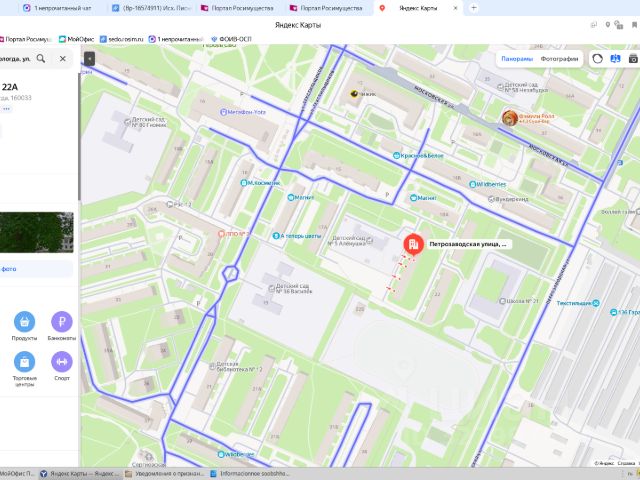Viewport: 640px width, 480px height.
Task: Switch to 'Яндекс Карты — Яндекс' taskbar item
Action: tap(80, 474)
